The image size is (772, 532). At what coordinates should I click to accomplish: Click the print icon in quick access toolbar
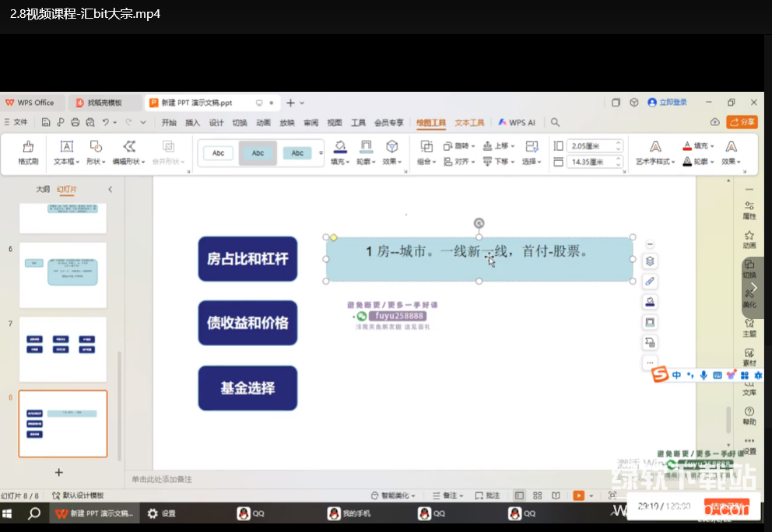point(75,122)
